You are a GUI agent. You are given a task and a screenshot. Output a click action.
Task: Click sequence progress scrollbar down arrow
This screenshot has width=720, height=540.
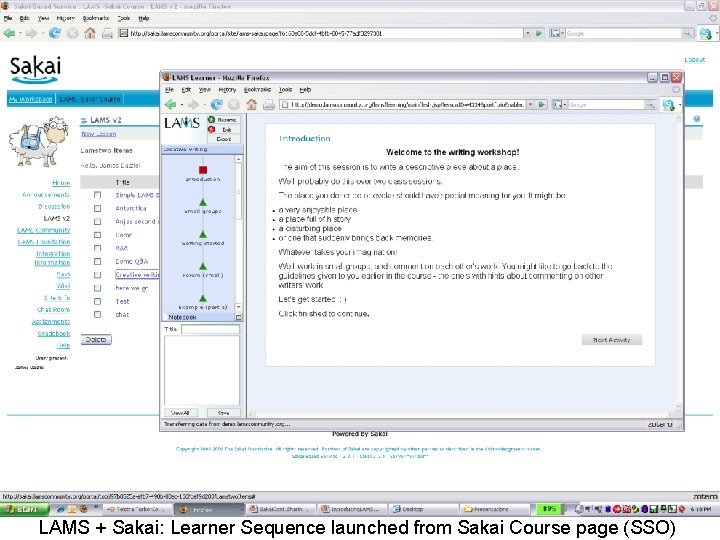coord(238,307)
